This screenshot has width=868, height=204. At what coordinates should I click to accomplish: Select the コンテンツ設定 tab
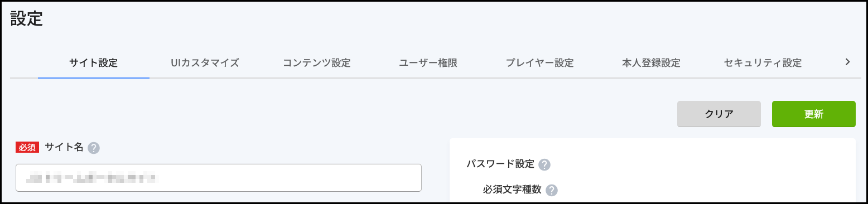point(317,63)
